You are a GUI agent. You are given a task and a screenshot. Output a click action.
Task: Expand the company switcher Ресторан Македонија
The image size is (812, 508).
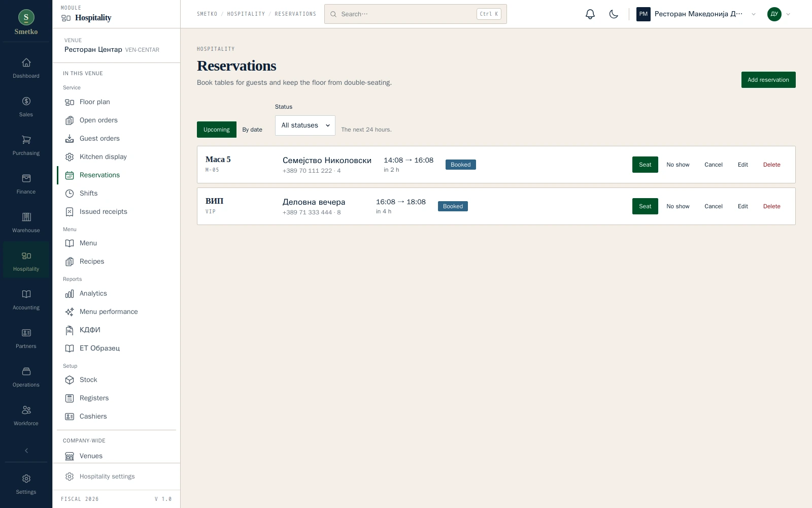696,14
